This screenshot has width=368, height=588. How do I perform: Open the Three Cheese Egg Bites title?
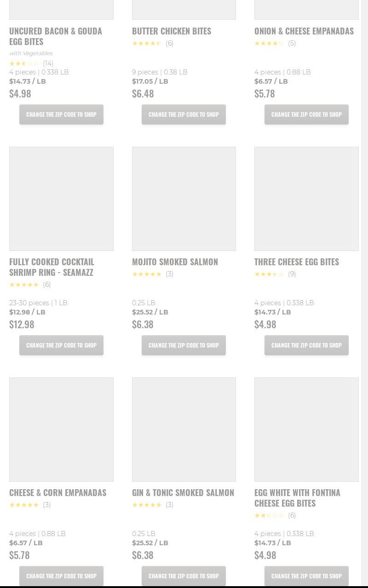(296, 262)
